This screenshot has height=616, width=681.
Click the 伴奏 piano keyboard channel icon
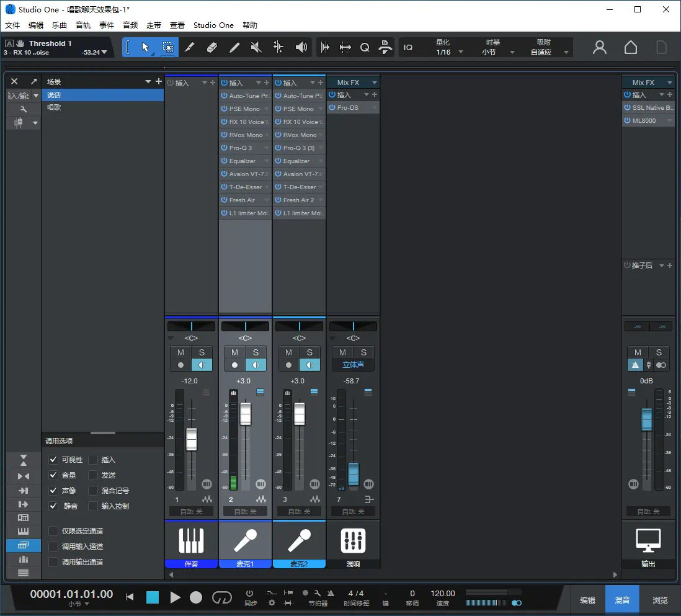tap(191, 540)
